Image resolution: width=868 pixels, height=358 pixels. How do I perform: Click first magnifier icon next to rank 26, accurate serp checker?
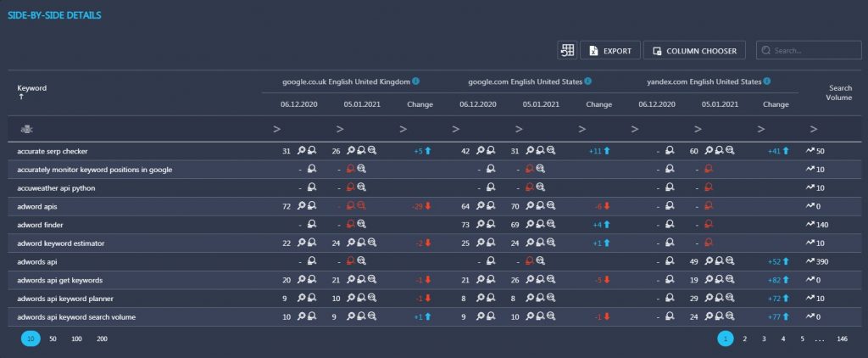click(350, 150)
